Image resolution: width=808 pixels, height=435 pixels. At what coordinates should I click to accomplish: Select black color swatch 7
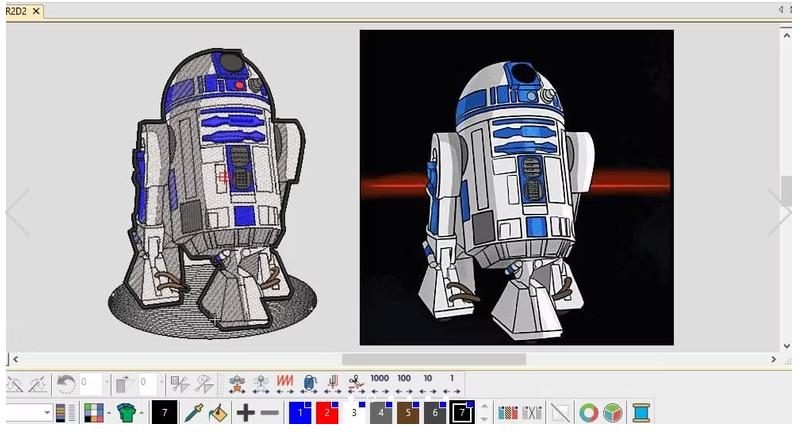coord(462,412)
